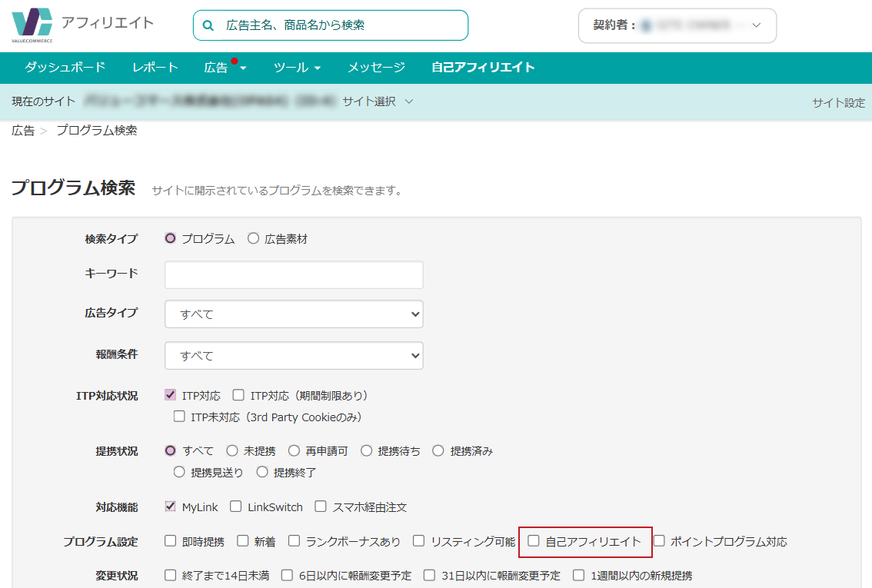872x588 pixels.
Task: Enable the LinkSwitch checkbox
Action: pos(236,507)
